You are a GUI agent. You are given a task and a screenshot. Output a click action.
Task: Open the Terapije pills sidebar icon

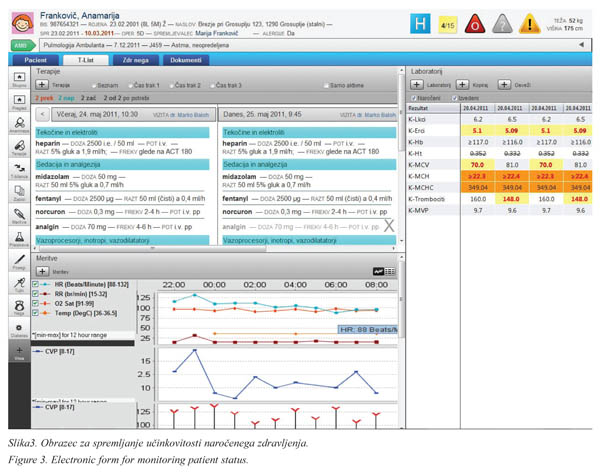pyautogui.click(x=19, y=147)
